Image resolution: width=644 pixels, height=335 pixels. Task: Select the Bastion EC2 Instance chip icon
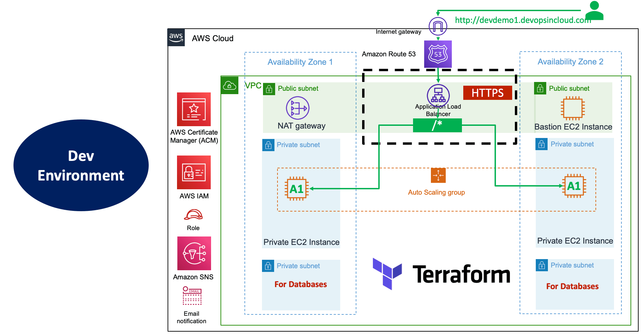point(573,108)
